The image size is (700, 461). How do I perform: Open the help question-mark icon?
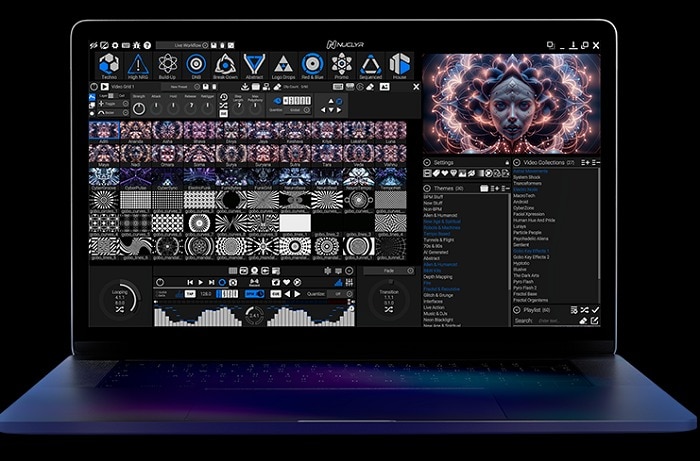[x=147, y=45]
